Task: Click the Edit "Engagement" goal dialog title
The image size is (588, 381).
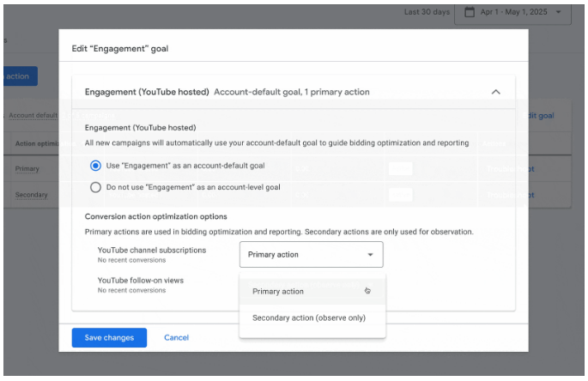Action: (x=120, y=49)
